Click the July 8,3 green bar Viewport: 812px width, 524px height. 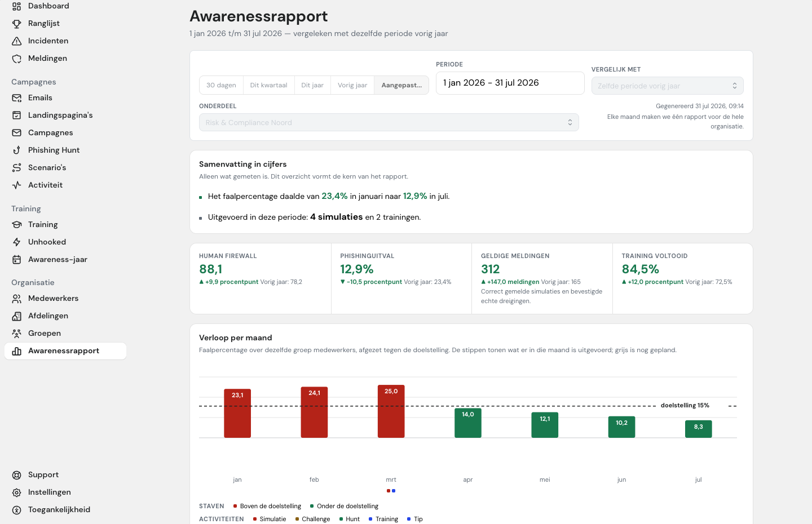(x=698, y=429)
